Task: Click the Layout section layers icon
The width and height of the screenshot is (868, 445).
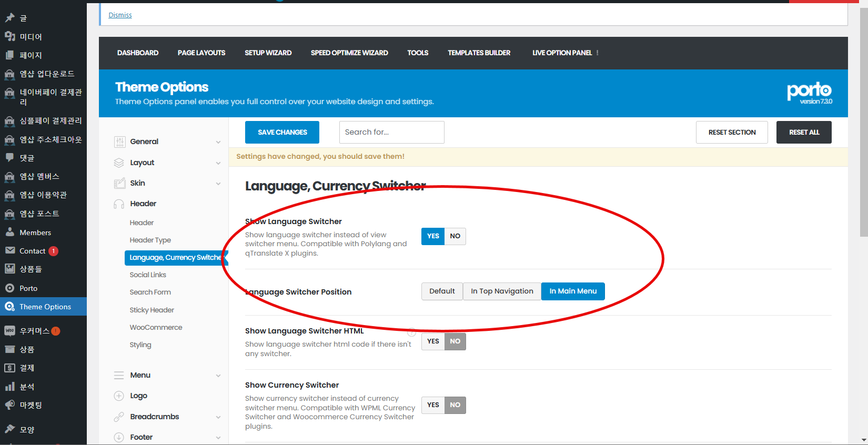Action: 119,163
